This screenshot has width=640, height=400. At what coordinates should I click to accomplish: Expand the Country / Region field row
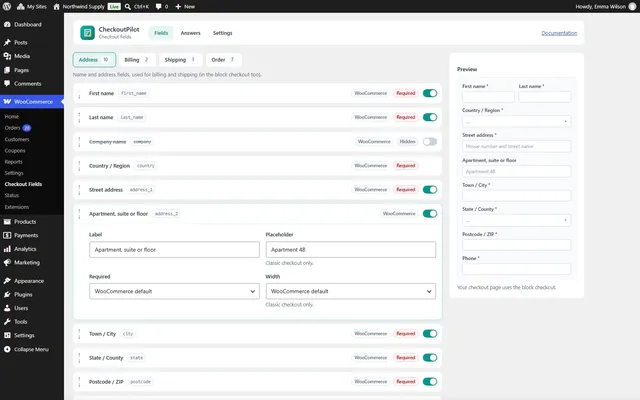tap(257, 166)
